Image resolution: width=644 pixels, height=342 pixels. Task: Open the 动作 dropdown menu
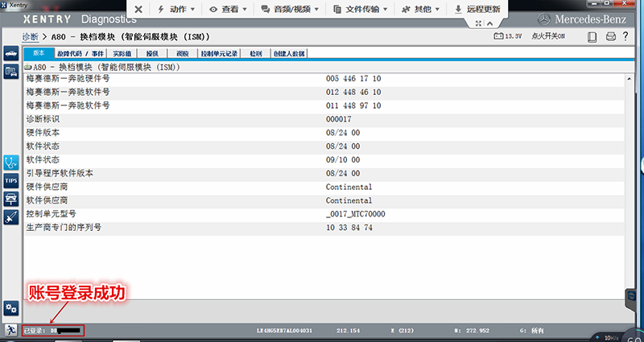tap(176, 9)
